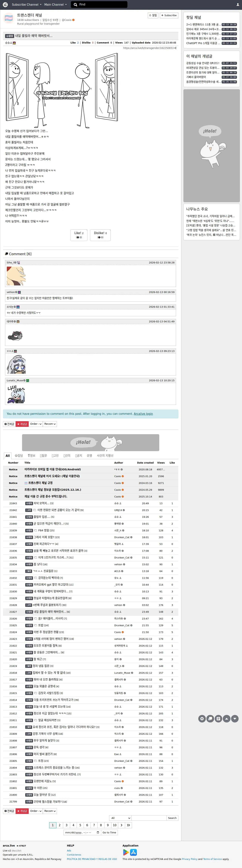242x868 pixels.
Task: Click @Caxio channel manager link
Action: pyautogui.click(x=67, y=20)
